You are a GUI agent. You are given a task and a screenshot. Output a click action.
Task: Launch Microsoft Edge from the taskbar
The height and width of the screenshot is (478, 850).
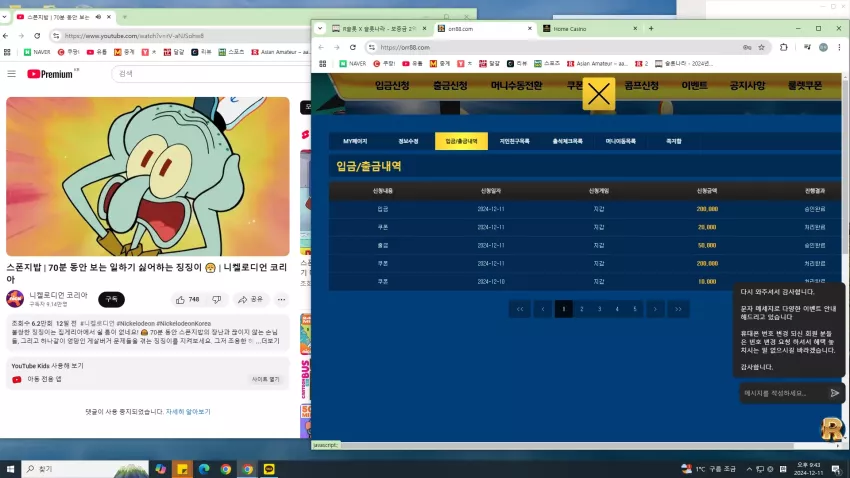204,469
